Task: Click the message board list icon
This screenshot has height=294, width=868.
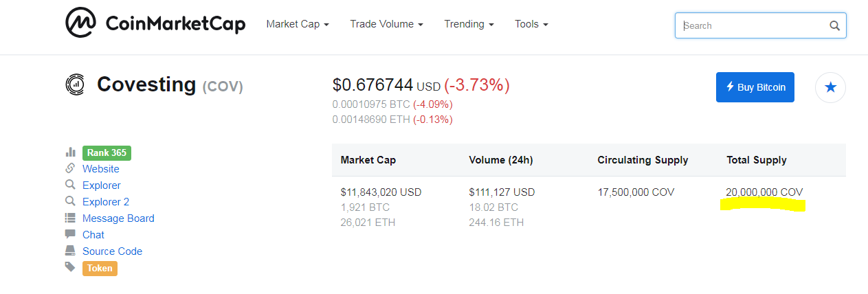Action: point(70,218)
